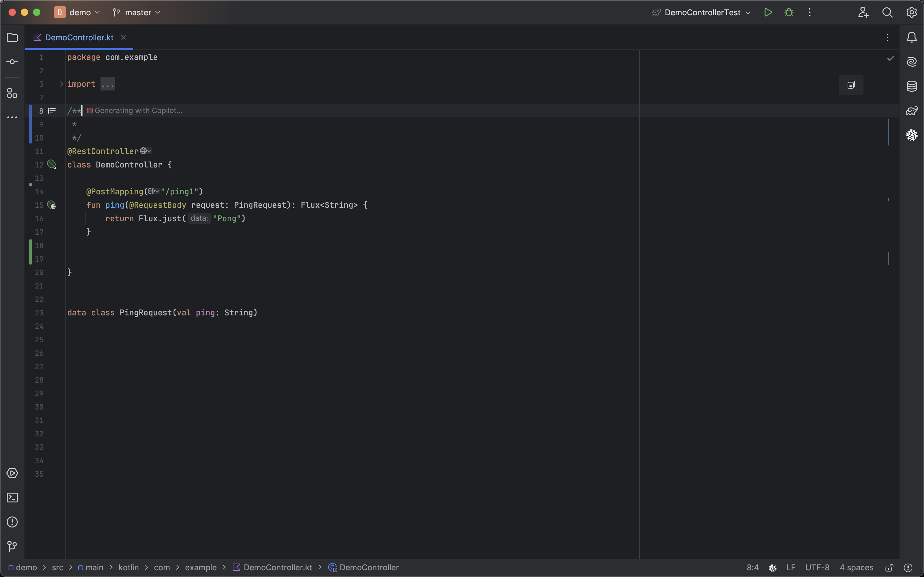Click the green change marker in the error stripe
924x577 pixels.
(889, 258)
